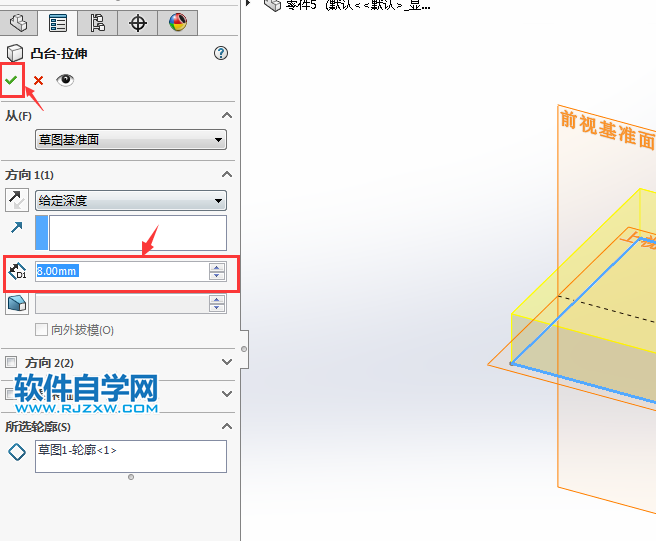Decrease depth with down spinner arrow
This screenshot has height=541, width=656.
tap(217, 276)
